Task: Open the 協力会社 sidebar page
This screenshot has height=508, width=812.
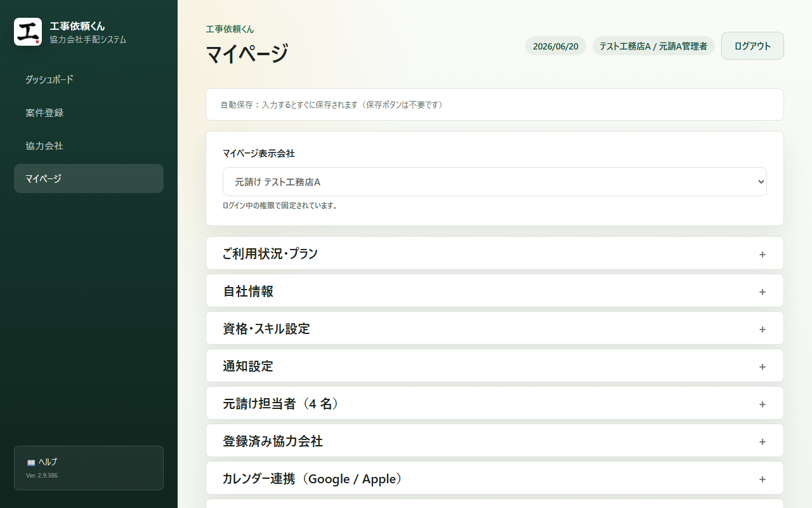Action: coord(89,145)
